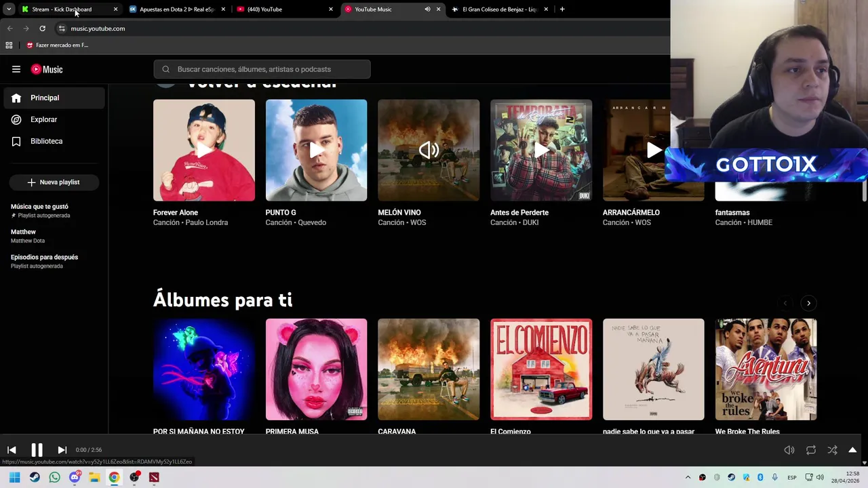The width and height of the screenshot is (868, 488).
Task: Open POR SI MAÑANA NO ESTOY album cover
Action: pos(204,369)
